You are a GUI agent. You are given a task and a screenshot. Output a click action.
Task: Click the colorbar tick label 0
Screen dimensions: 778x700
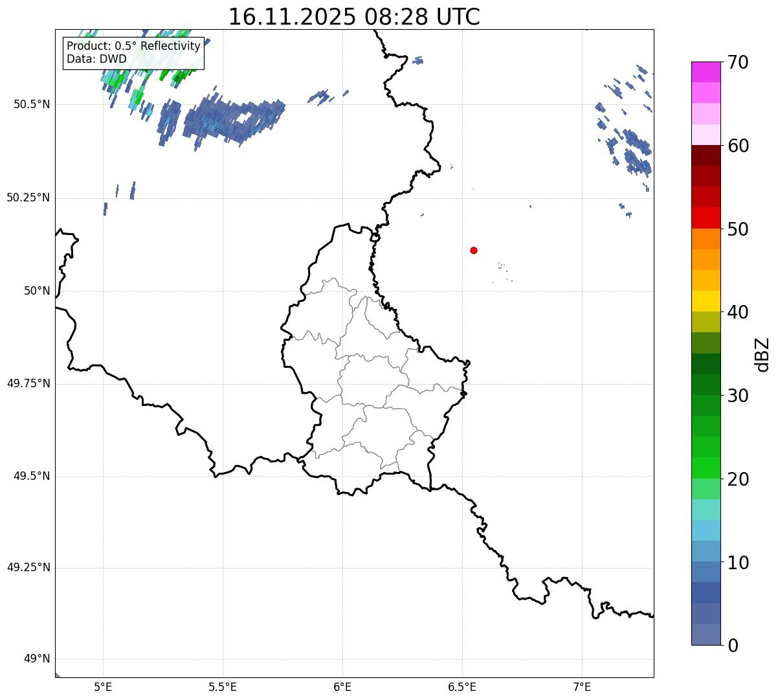pos(733,646)
